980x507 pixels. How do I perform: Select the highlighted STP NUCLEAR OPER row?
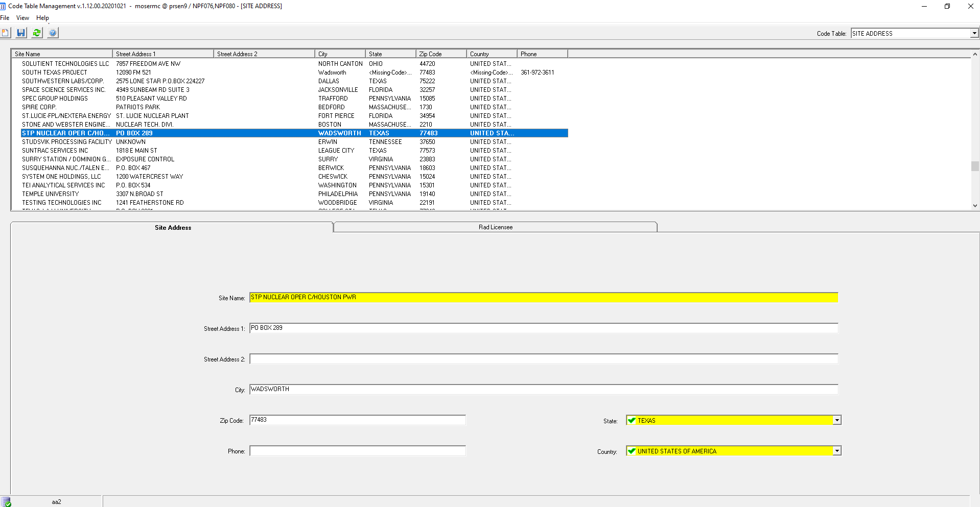[294, 133]
